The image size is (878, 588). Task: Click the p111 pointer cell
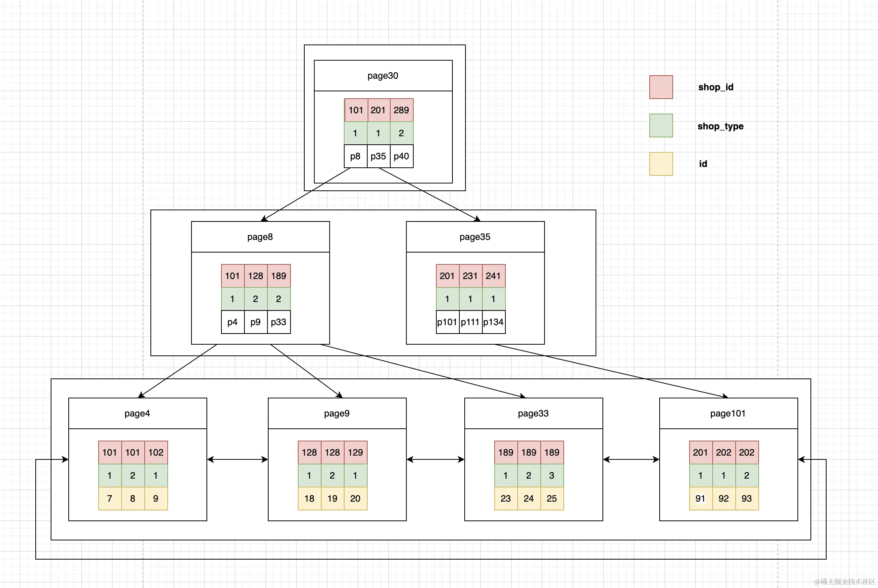pyautogui.click(x=471, y=322)
